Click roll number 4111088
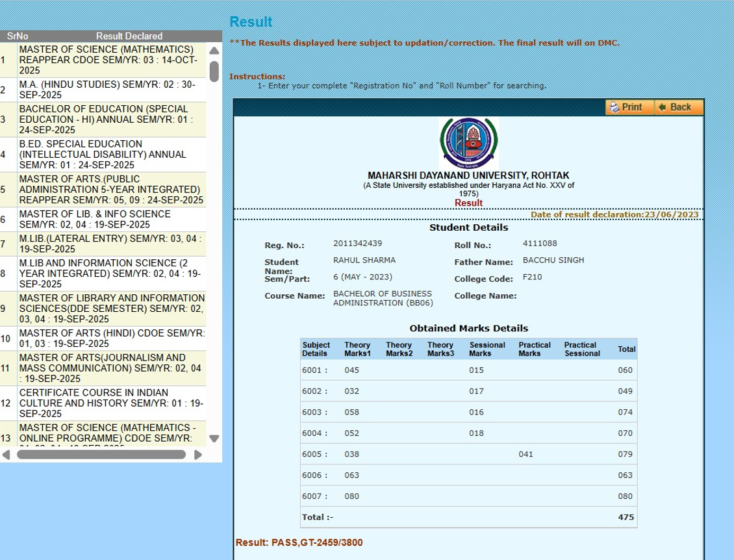 [x=540, y=244]
